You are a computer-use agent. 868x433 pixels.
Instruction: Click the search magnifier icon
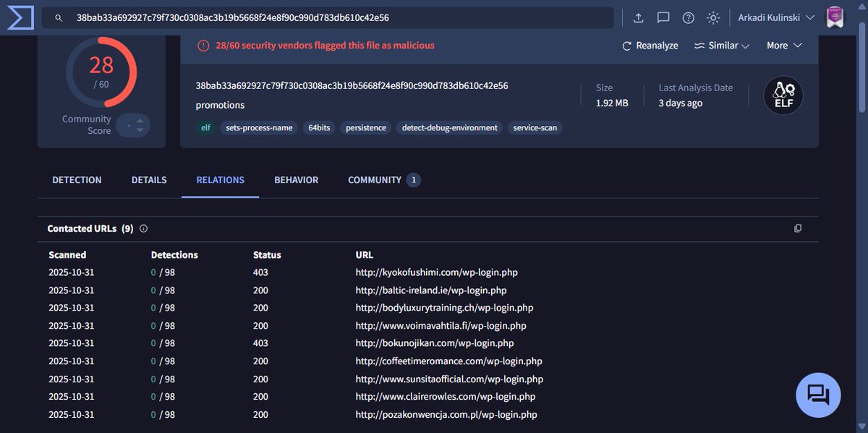(58, 17)
